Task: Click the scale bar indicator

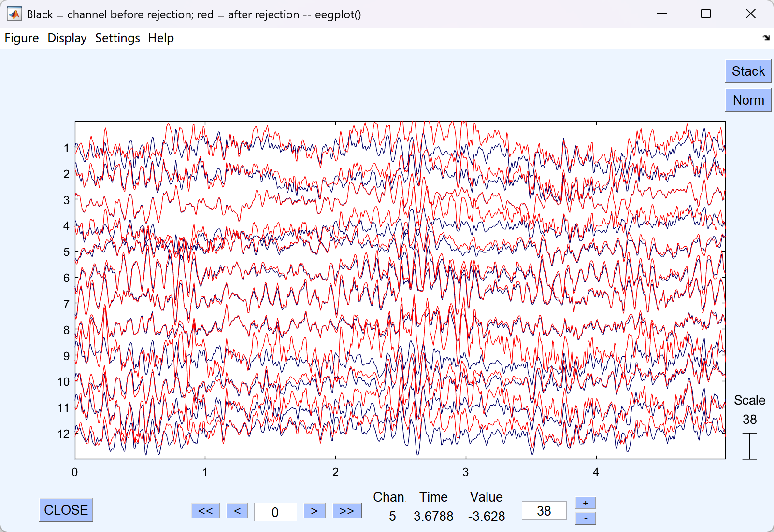Action: (x=749, y=446)
